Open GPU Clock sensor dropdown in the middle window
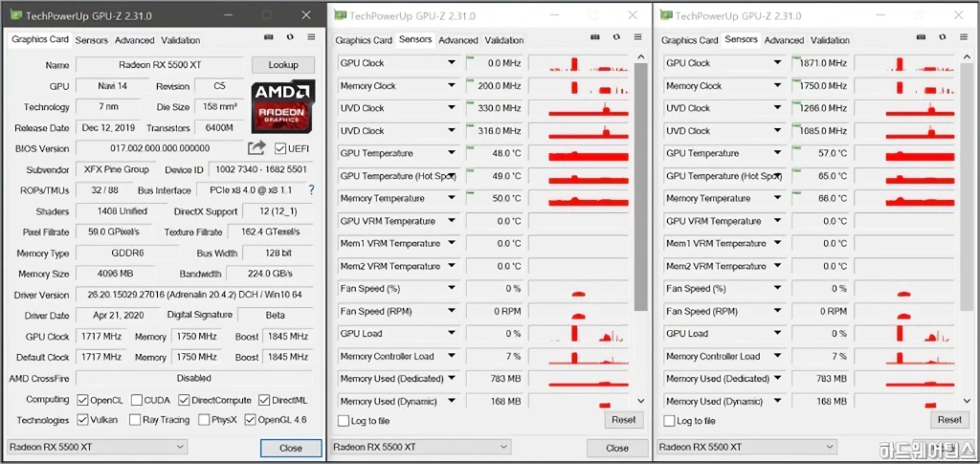The height and width of the screenshot is (464, 980). [452, 63]
